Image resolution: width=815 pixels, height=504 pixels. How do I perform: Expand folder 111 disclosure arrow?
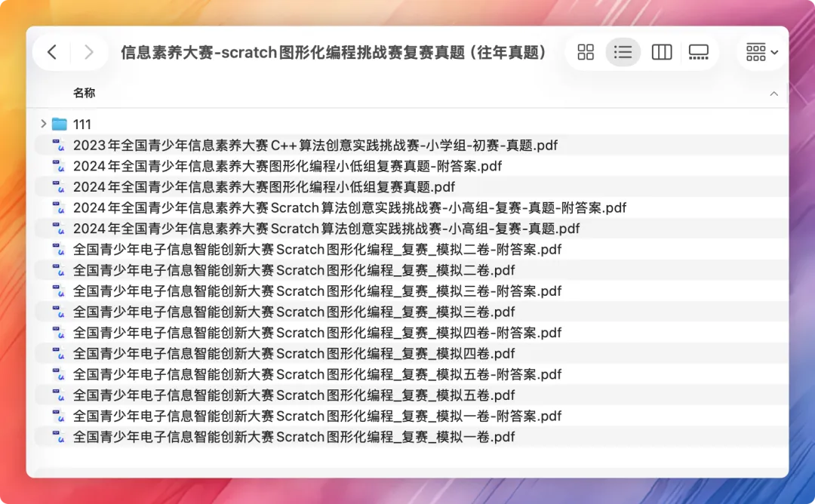(44, 124)
